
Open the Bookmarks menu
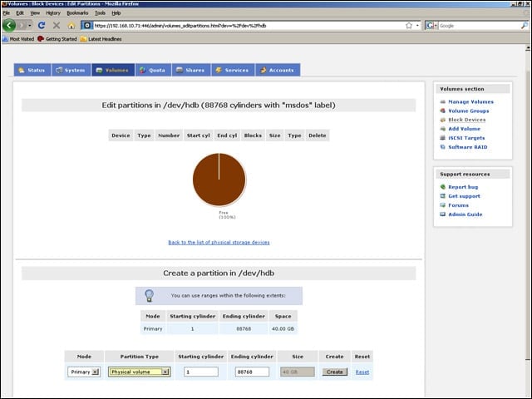(77, 13)
